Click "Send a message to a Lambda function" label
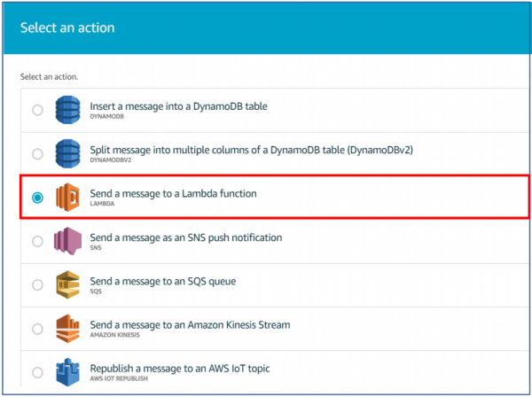 pos(177,193)
